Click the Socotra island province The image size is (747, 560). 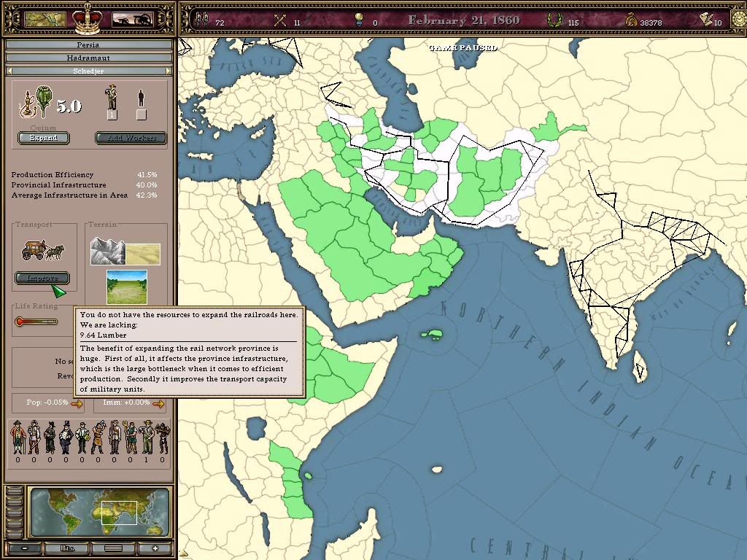click(x=432, y=334)
